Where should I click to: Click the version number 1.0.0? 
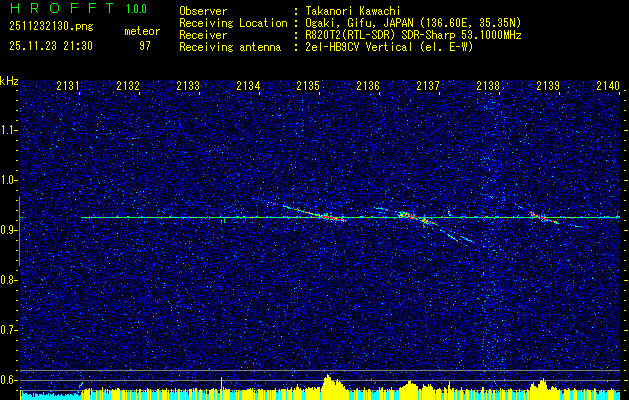(x=136, y=9)
